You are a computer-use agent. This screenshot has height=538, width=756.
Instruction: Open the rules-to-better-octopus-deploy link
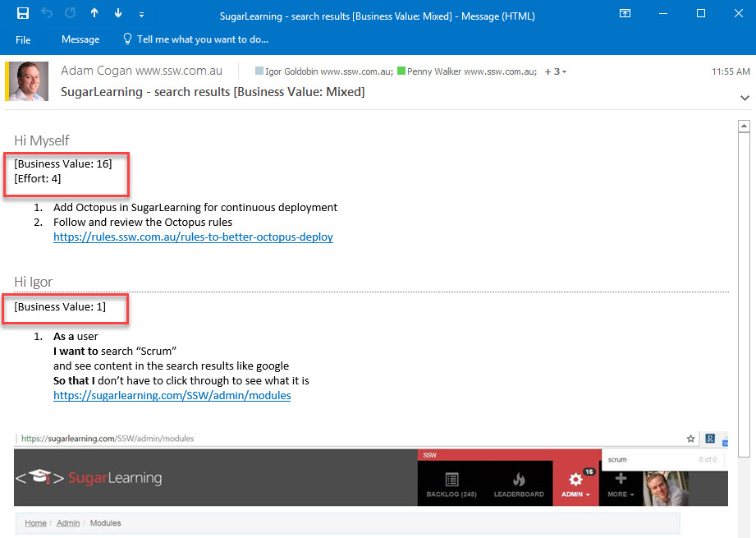[x=193, y=237]
